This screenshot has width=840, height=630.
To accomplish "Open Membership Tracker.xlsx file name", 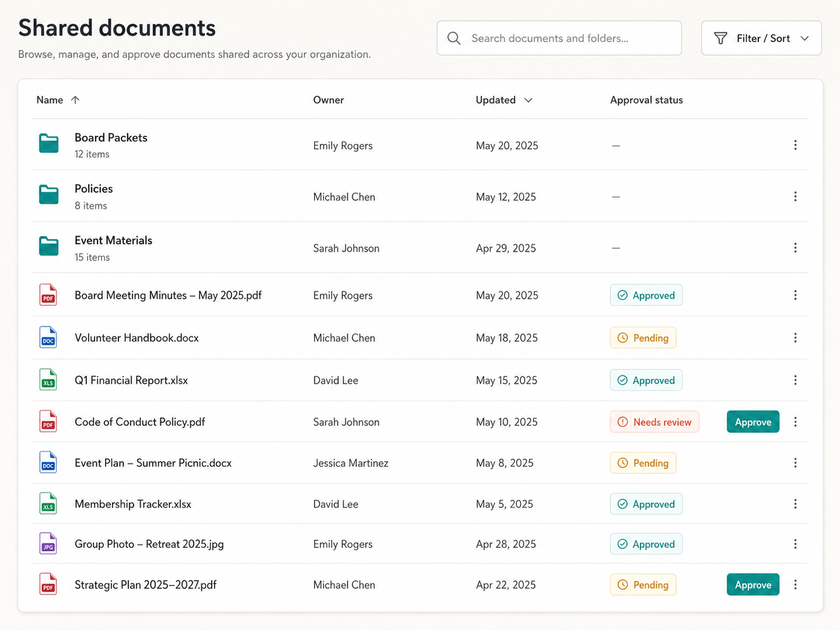I will 133,504.
